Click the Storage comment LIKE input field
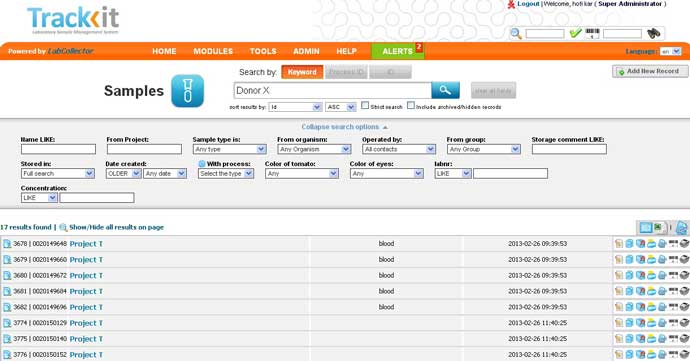Image resolution: width=690 pixels, height=361 pixels. (569, 149)
